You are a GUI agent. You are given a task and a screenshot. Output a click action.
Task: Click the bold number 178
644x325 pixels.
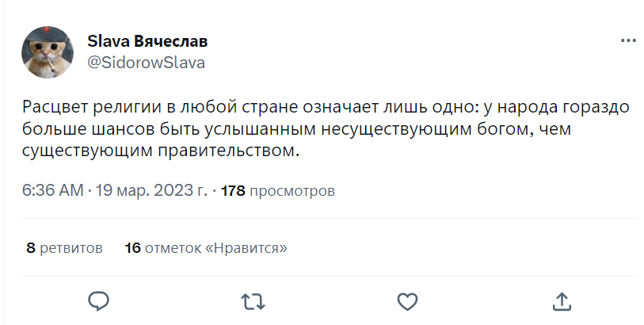(233, 191)
